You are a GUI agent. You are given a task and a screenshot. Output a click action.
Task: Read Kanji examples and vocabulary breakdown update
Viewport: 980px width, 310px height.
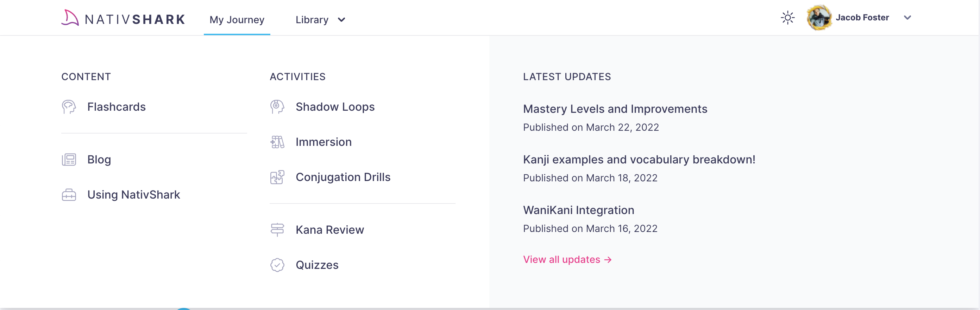pos(639,160)
